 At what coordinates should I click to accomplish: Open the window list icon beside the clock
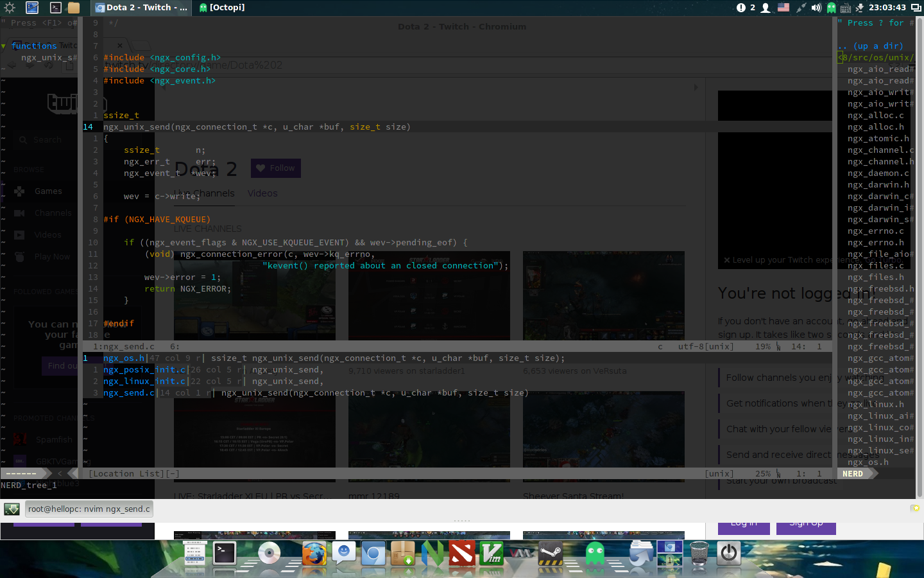(x=916, y=8)
